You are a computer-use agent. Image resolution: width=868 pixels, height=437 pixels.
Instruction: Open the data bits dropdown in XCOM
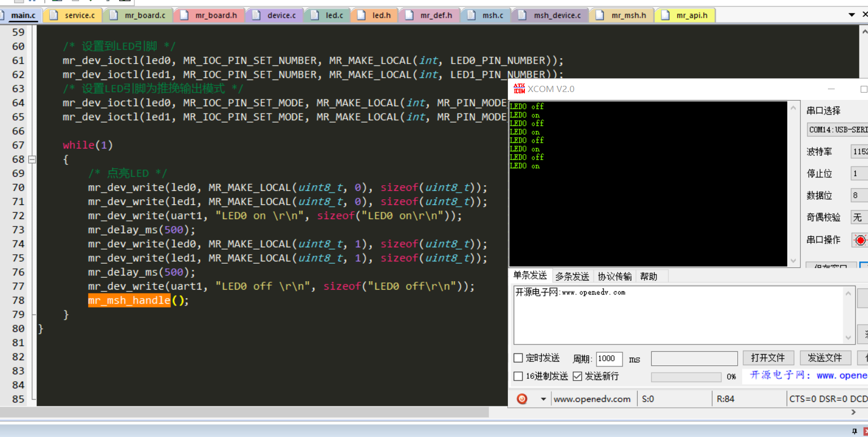859,195
